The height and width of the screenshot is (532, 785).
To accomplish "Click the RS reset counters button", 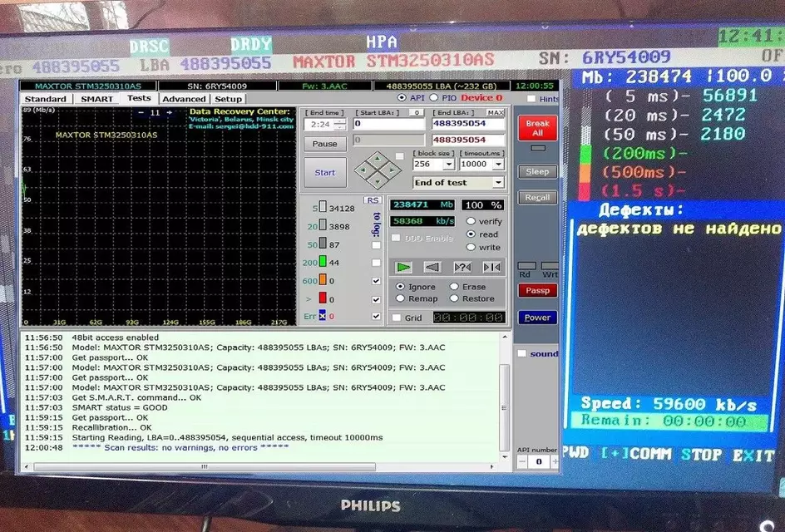I will 373,200.
